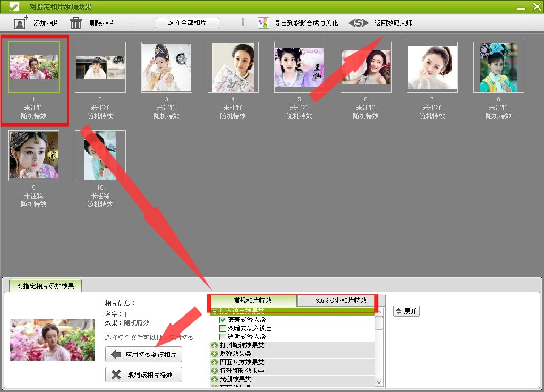Screen dimensions: 544x392
Task: Click the 随机特效 label under photo 2
Action: [100, 116]
